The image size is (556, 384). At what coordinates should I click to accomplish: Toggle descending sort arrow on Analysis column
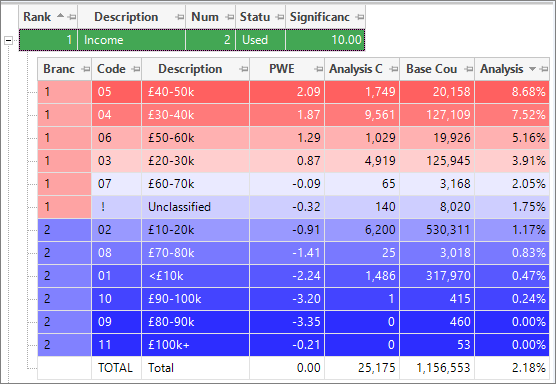[x=532, y=69]
